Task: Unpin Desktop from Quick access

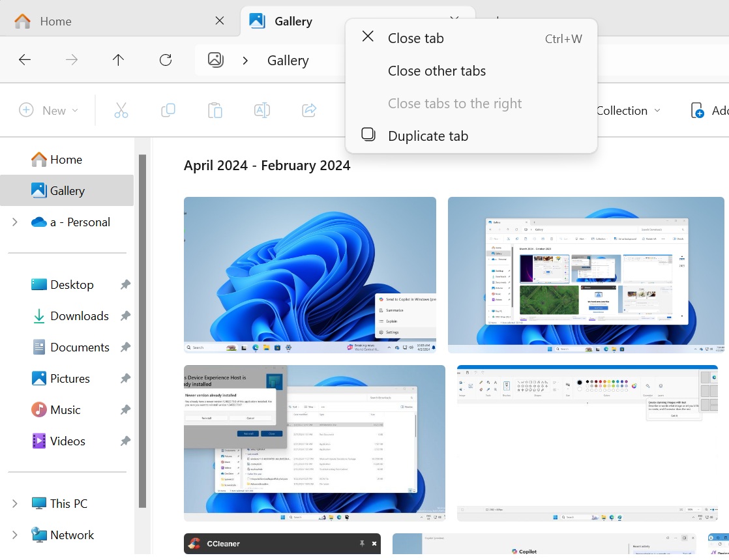Action: pos(125,284)
